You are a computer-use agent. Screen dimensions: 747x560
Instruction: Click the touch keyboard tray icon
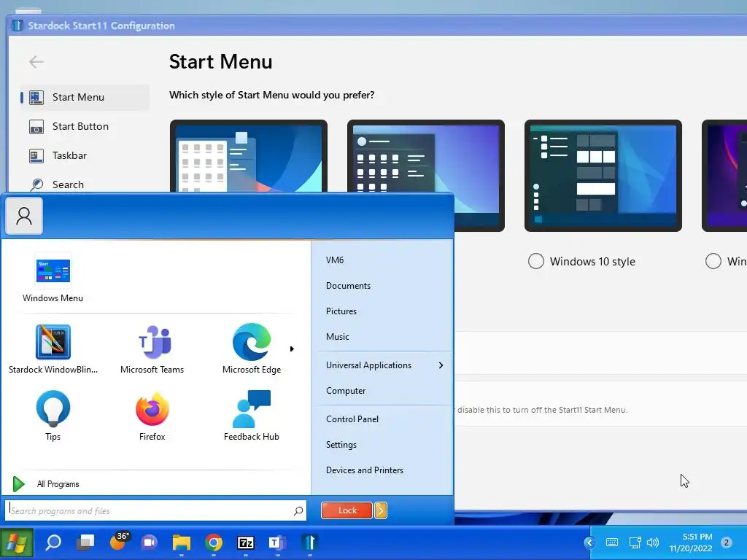click(612, 542)
